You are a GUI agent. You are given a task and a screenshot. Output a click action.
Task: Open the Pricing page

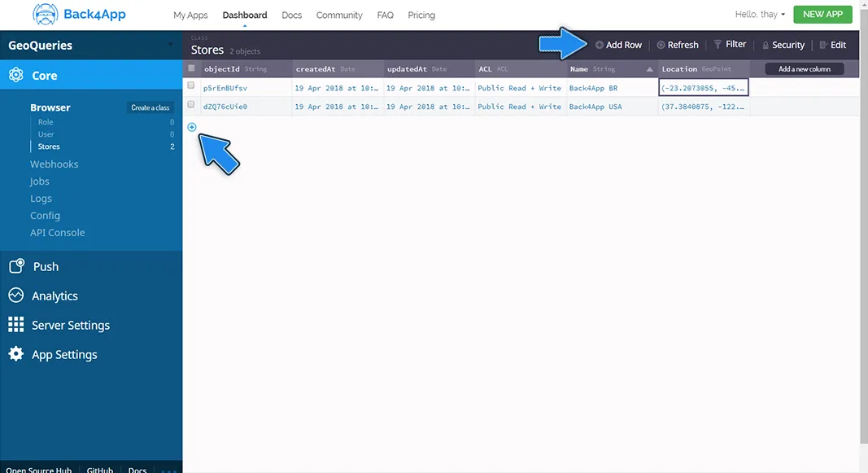(x=421, y=15)
